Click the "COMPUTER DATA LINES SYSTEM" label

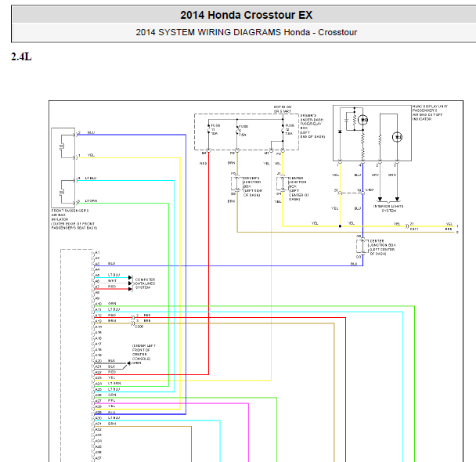point(145,283)
